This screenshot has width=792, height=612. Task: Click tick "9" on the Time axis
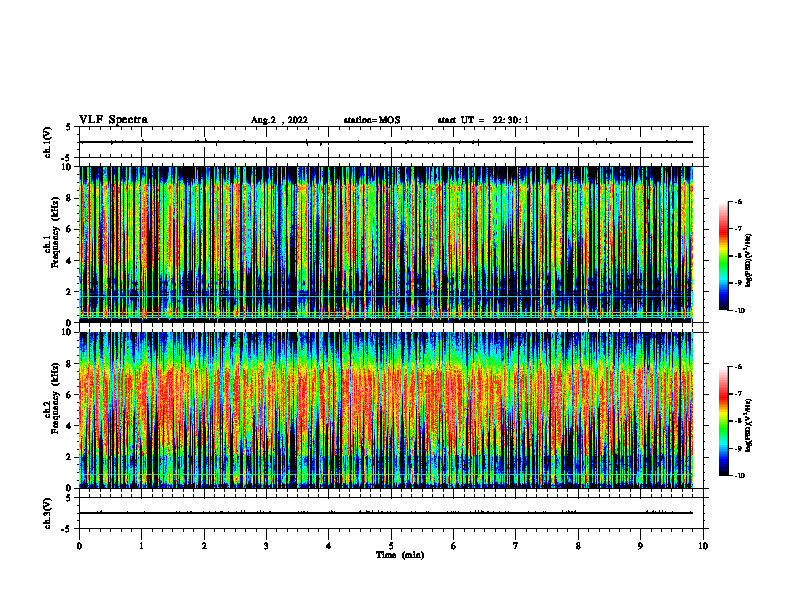click(x=640, y=546)
